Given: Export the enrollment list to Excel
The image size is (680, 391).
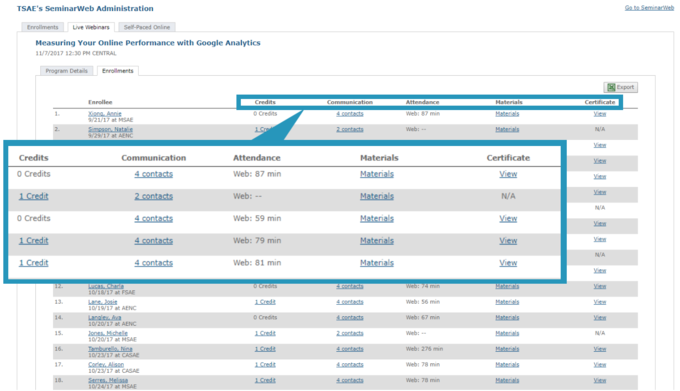Looking at the screenshot, I should (621, 87).
